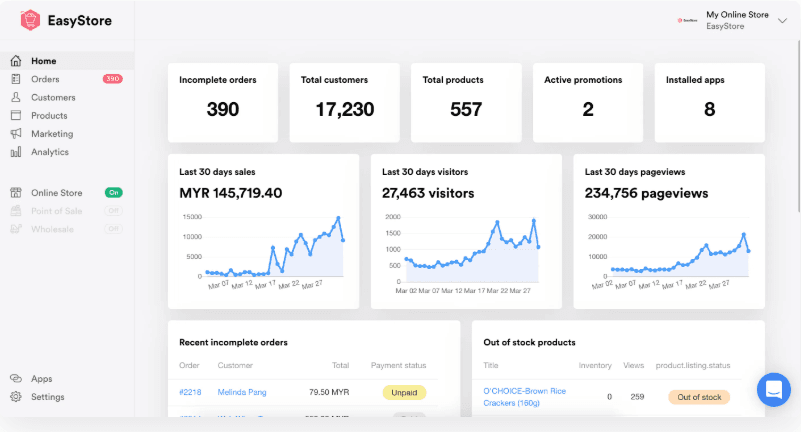Click the Payment status column header
The height and width of the screenshot is (432, 801).
(x=398, y=365)
